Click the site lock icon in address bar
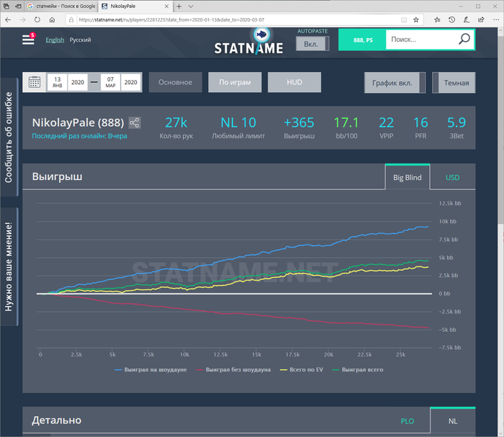This screenshot has height=437, width=504. coord(71,20)
